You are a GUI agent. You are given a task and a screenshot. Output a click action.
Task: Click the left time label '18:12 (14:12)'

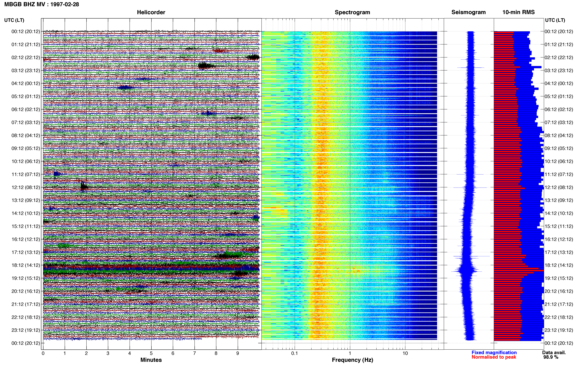coord(26,265)
